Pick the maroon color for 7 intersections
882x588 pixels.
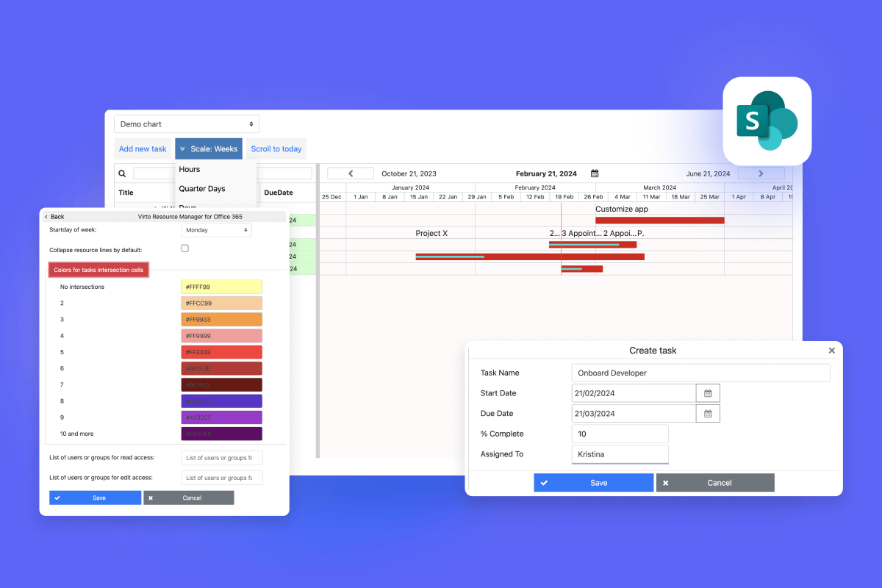click(x=221, y=385)
